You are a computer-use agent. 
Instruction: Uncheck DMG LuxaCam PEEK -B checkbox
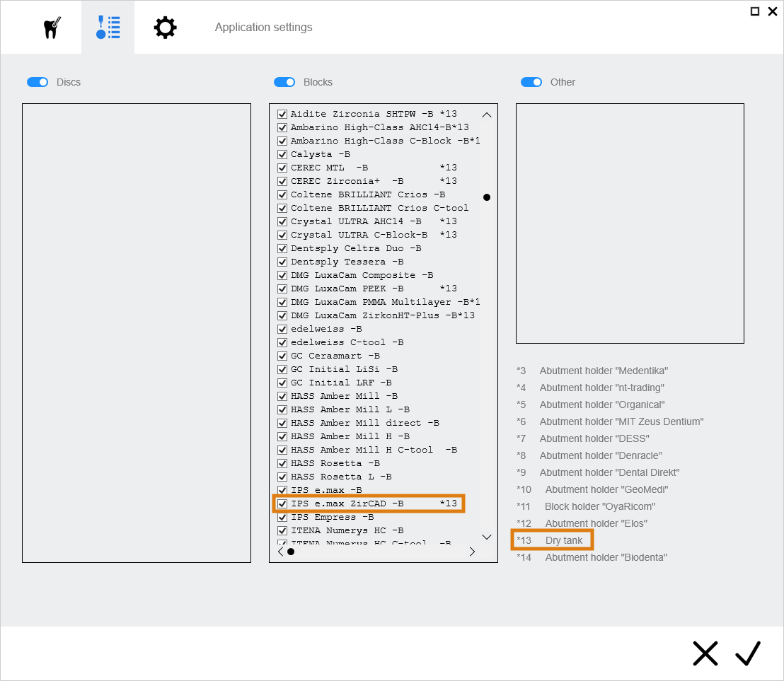point(282,289)
